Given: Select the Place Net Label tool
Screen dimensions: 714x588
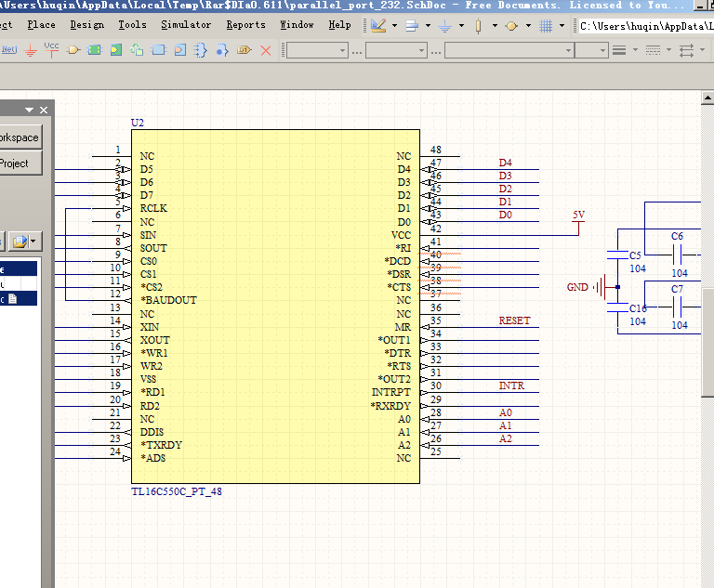Looking at the screenshot, I should [9, 49].
